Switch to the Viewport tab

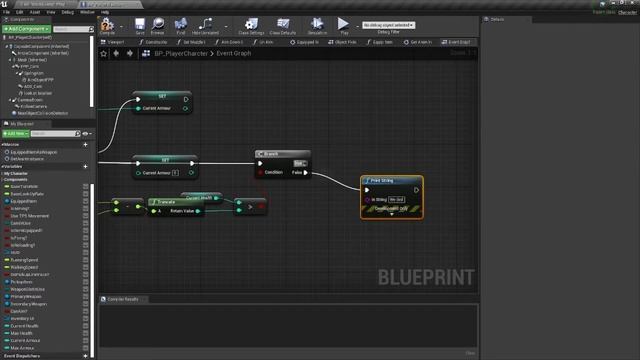[x=113, y=42]
